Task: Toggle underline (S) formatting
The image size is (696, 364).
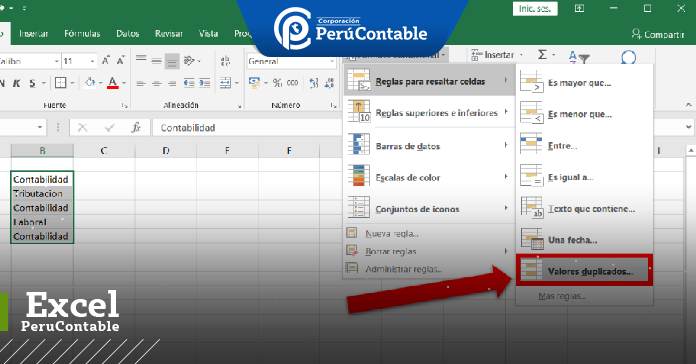Action: [x=32, y=83]
